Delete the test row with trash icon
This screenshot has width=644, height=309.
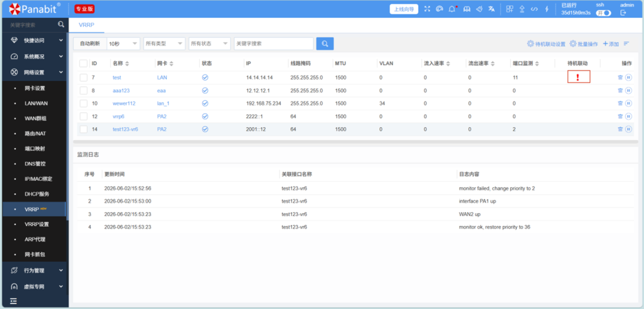click(x=620, y=78)
